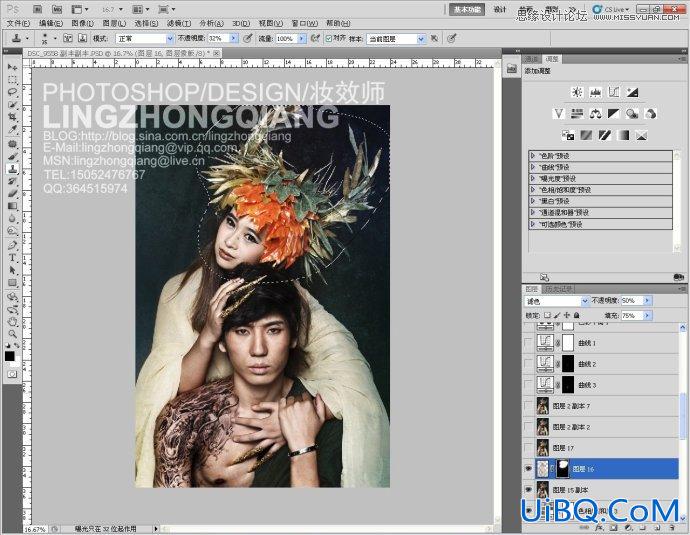
Task: Select the Zoom magnifier tool
Action: pos(12,334)
